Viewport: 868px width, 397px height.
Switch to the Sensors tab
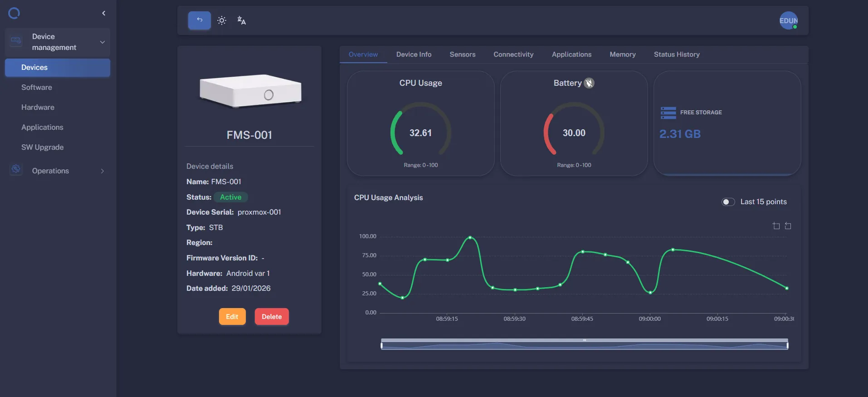[x=462, y=54]
